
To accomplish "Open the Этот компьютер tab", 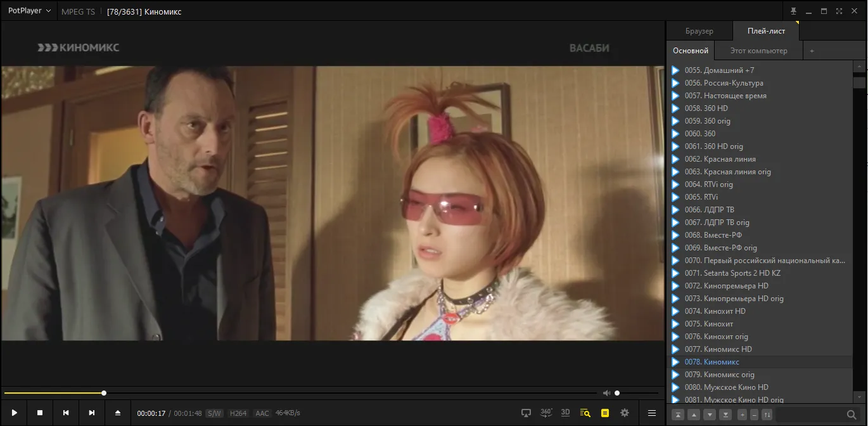I will [x=758, y=51].
